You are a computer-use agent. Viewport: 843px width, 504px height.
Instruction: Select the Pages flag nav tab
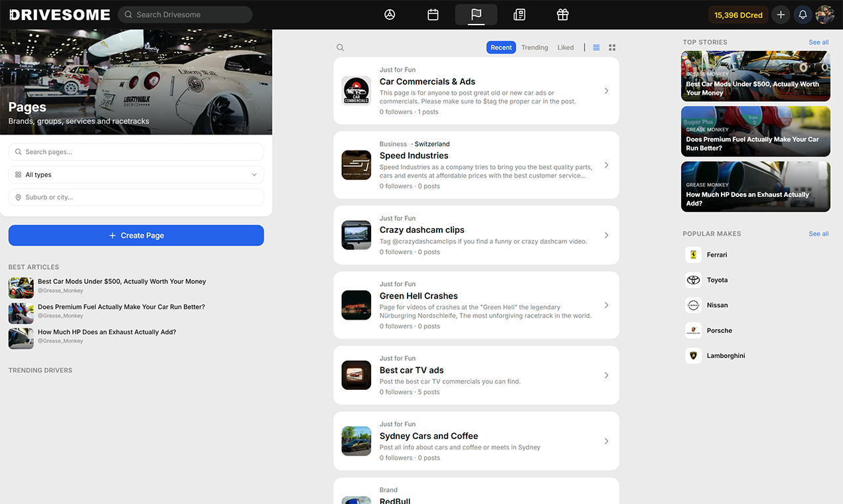tap(476, 15)
